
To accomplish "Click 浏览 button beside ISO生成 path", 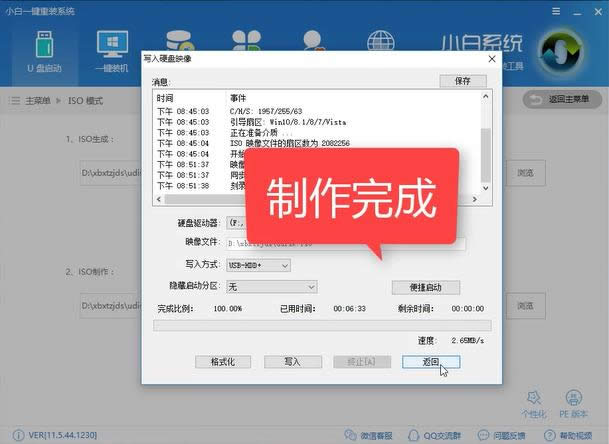I will click(525, 172).
